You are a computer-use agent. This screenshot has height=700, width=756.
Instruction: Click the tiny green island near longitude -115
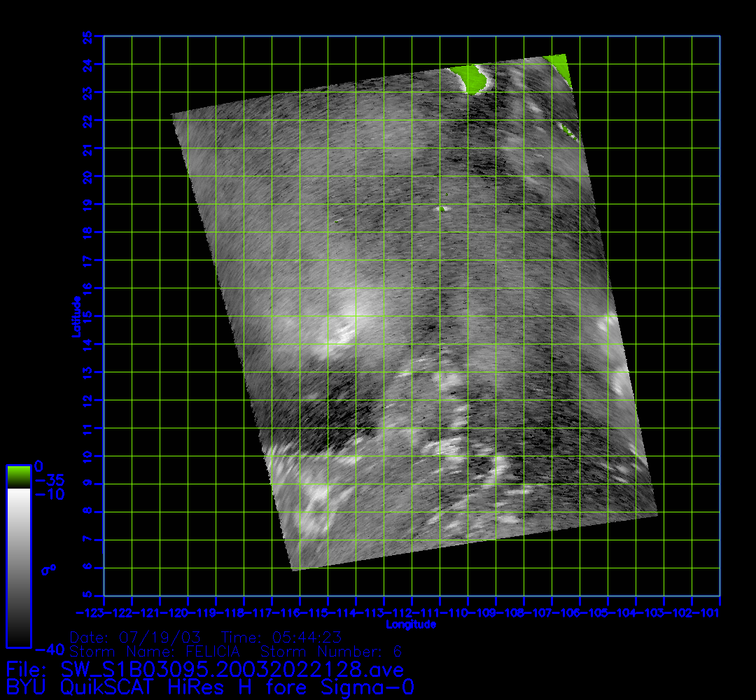(337, 221)
